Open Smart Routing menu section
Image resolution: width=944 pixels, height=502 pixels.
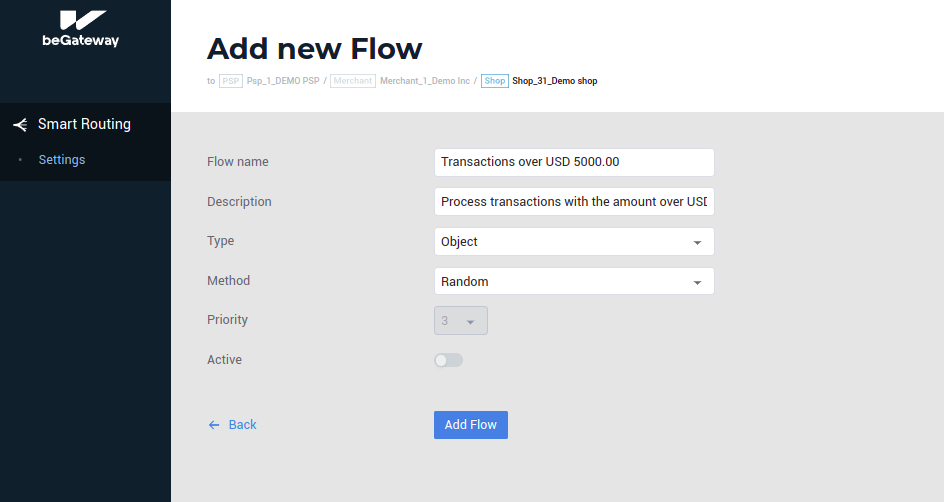[84, 125]
